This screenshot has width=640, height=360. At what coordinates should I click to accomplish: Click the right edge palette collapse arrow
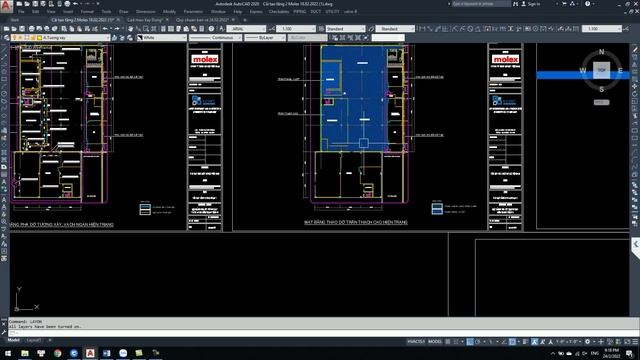coord(636,244)
